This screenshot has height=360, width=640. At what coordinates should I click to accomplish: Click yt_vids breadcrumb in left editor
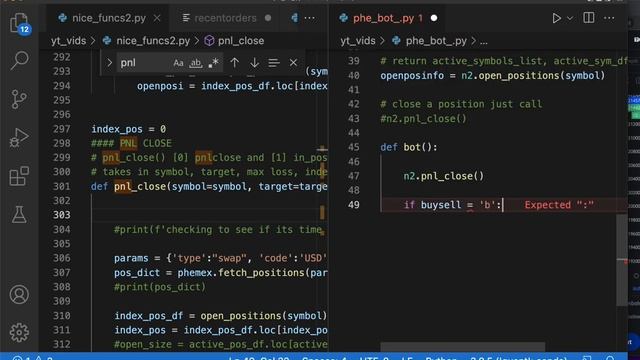click(69, 41)
